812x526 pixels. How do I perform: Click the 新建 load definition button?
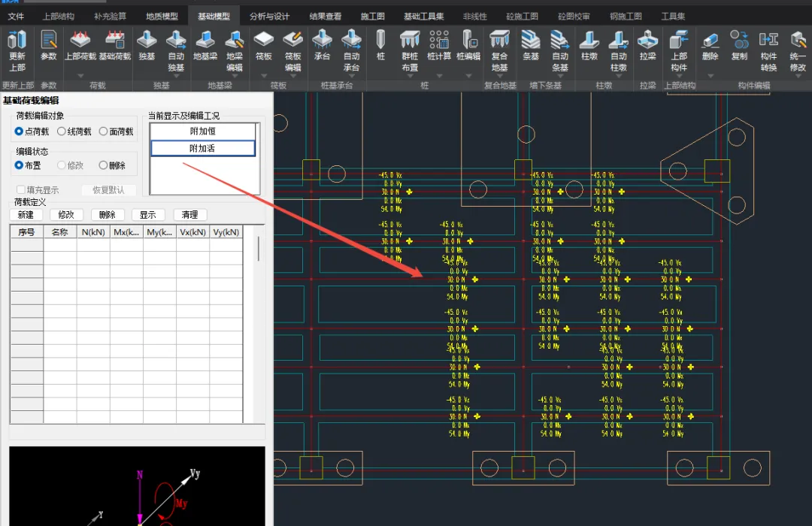tap(26, 215)
